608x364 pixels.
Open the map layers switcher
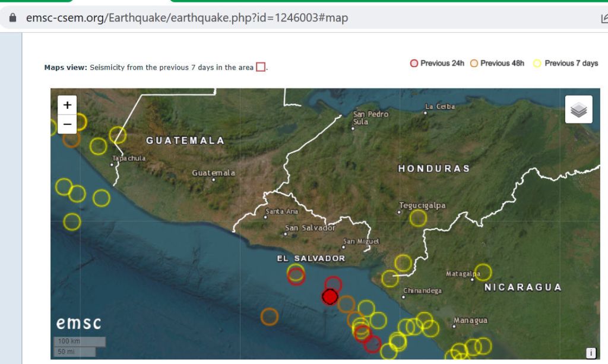(x=578, y=109)
